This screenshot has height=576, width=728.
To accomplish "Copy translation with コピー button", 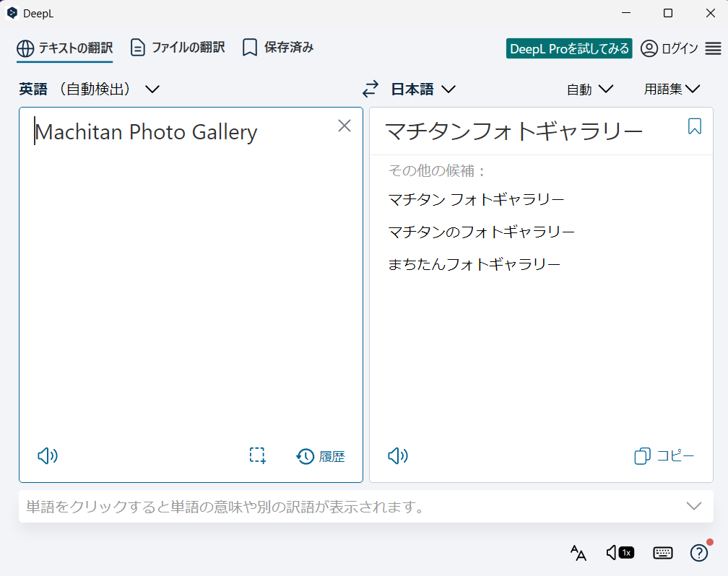I will point(664,455).
